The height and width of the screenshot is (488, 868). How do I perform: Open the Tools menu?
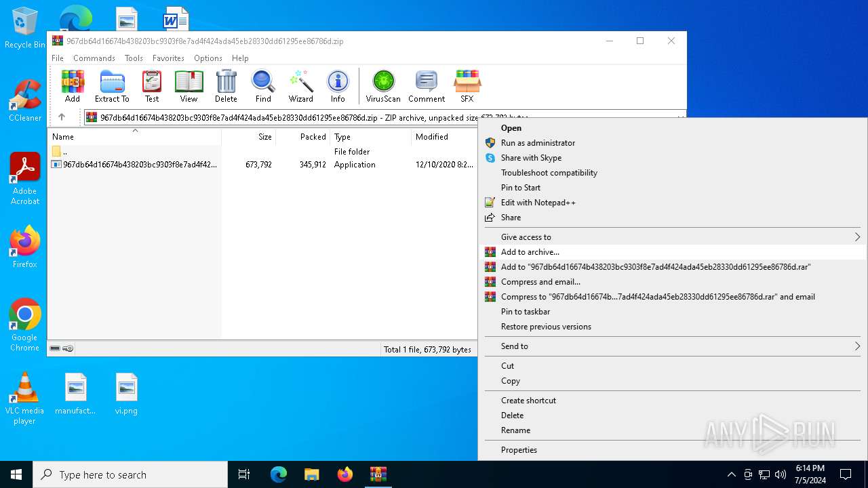(x=134, y=58)
